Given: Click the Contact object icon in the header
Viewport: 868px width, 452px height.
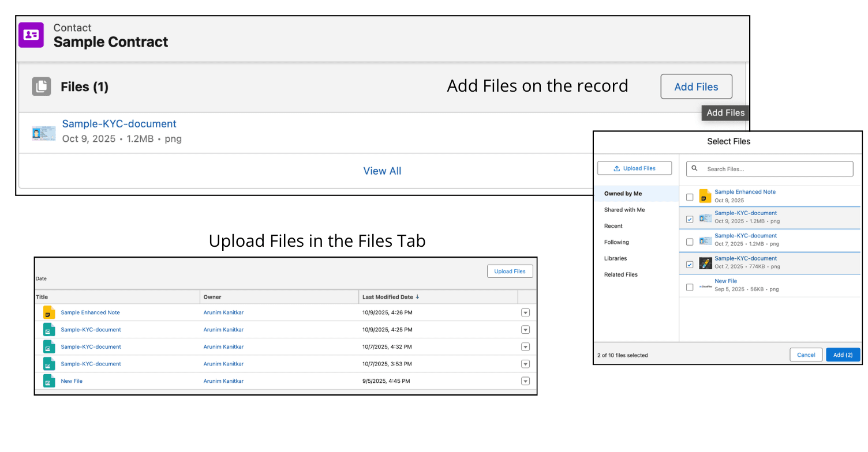Looking at the screenshot, I should point(31,35).
